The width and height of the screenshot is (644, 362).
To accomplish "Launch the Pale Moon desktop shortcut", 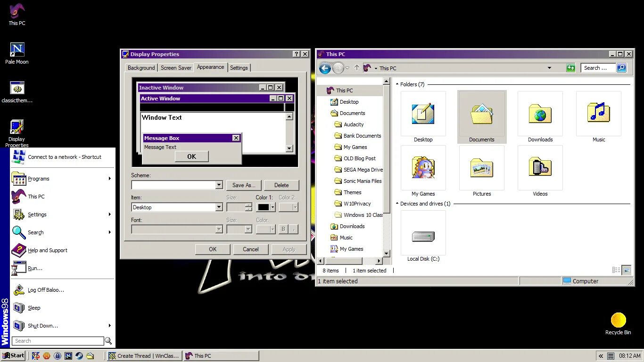I will click(x=17, y=53).
